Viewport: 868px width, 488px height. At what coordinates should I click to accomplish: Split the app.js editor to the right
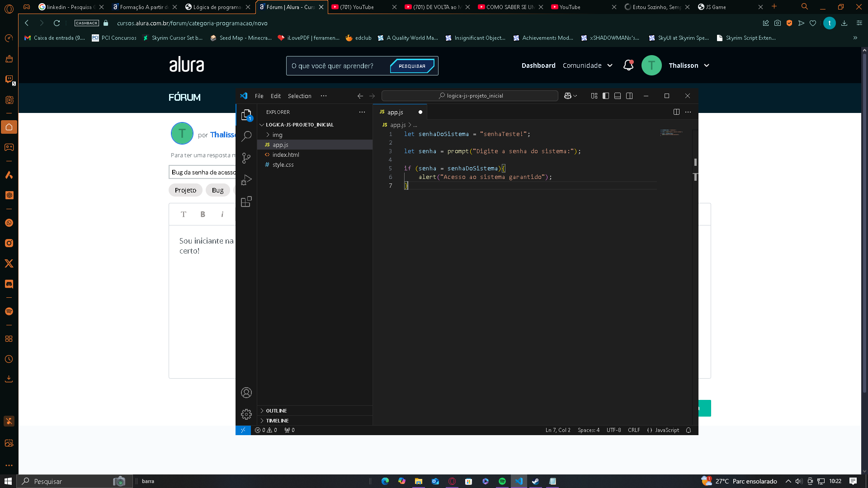(x=676, y=112)
